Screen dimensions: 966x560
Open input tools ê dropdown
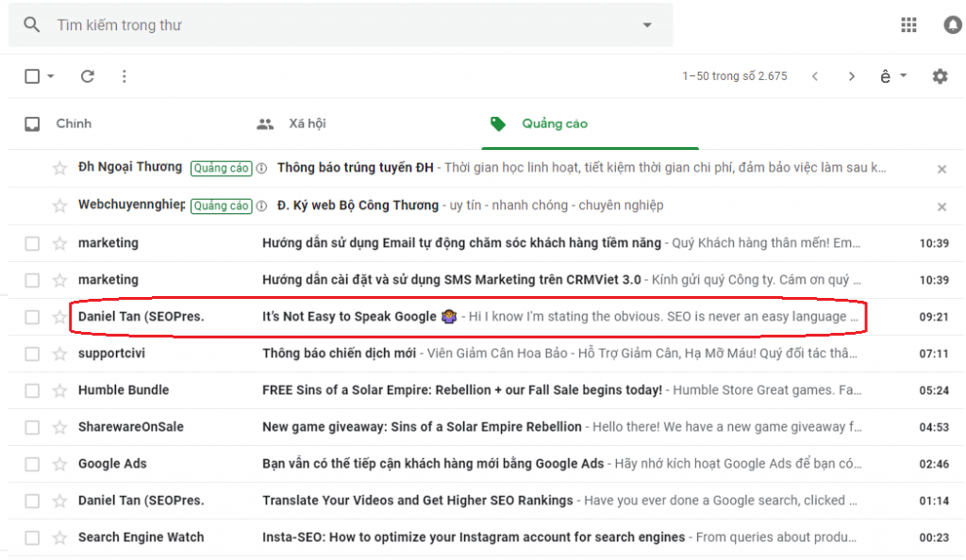892,76
